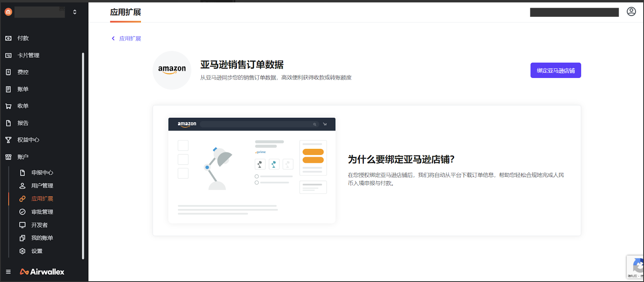Click the 收单 shopping cart icon
The width and height of the screenshot is (644, 282).
[8, 106]
